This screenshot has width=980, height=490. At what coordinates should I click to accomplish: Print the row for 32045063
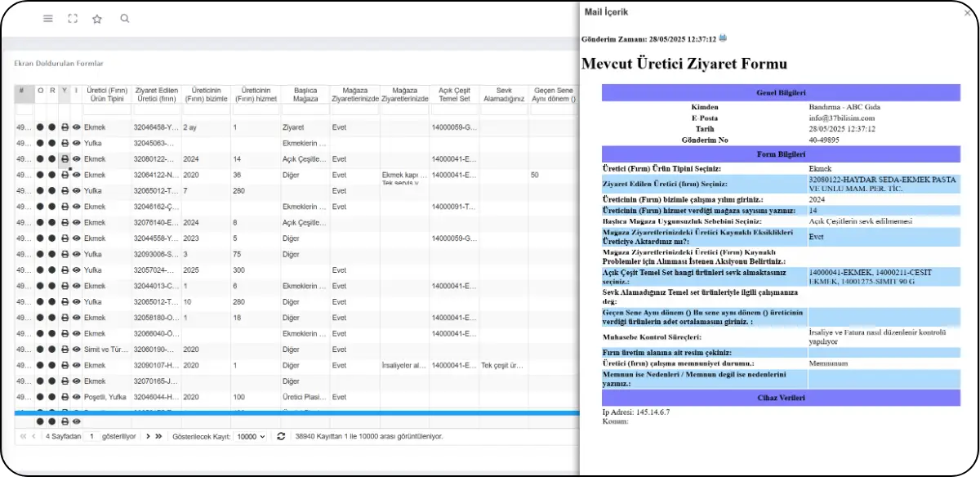[x=65, y=143]
